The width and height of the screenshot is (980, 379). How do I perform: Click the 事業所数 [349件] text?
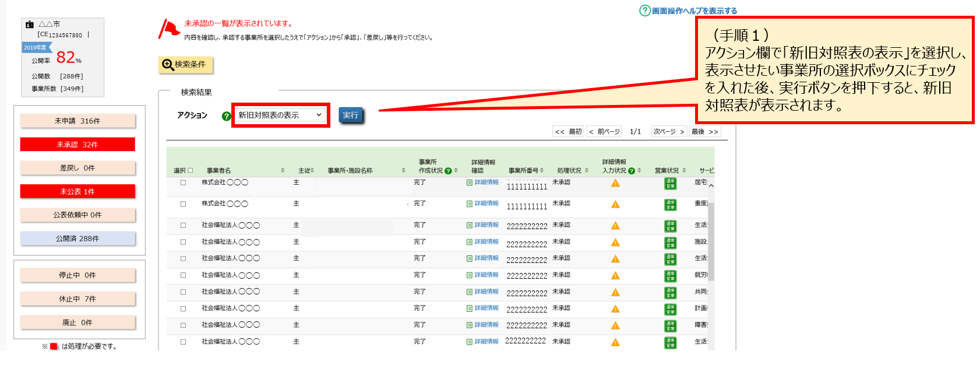coord(58,89)
